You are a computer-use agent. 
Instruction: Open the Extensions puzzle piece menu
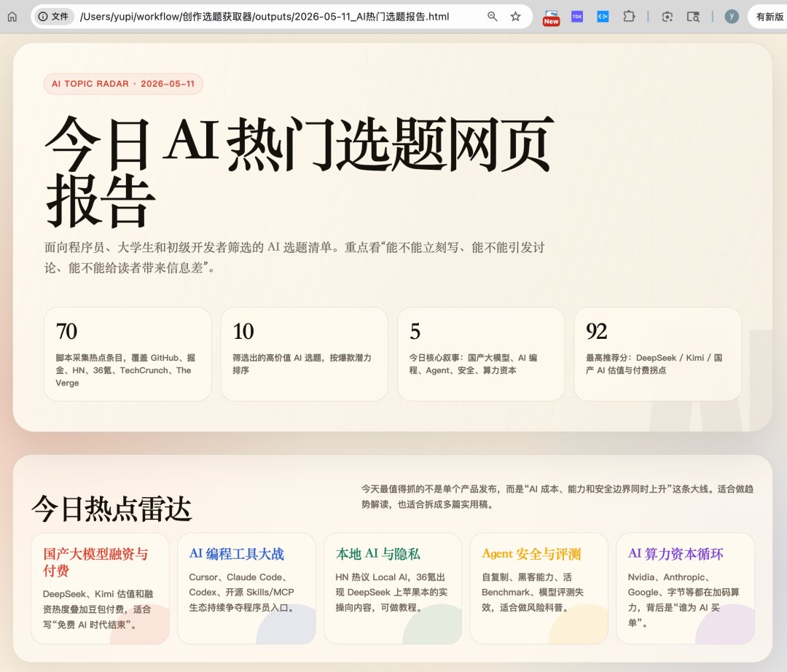[x=629, y=17]
